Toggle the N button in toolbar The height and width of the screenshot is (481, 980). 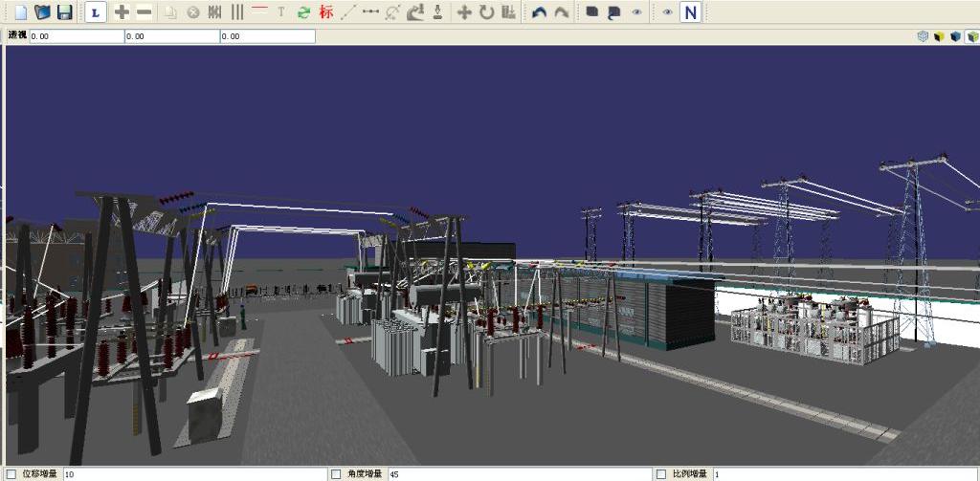[690, 12]
